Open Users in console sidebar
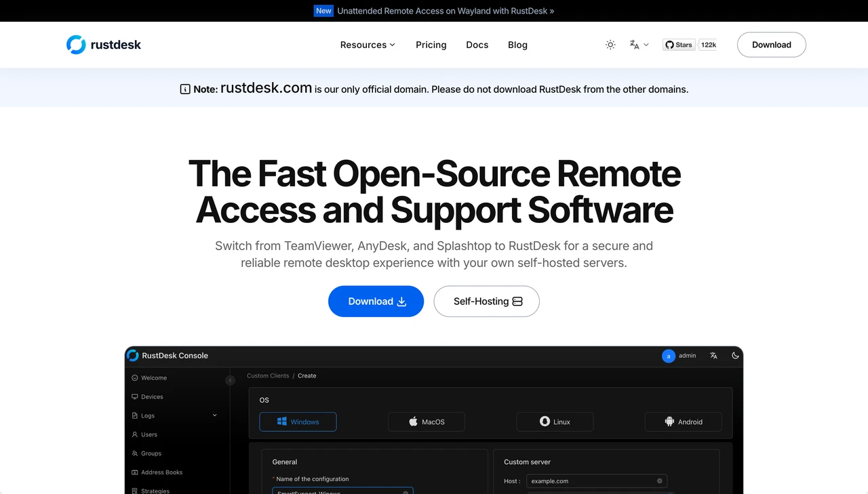Screen dimensions: 868x494 144,434
